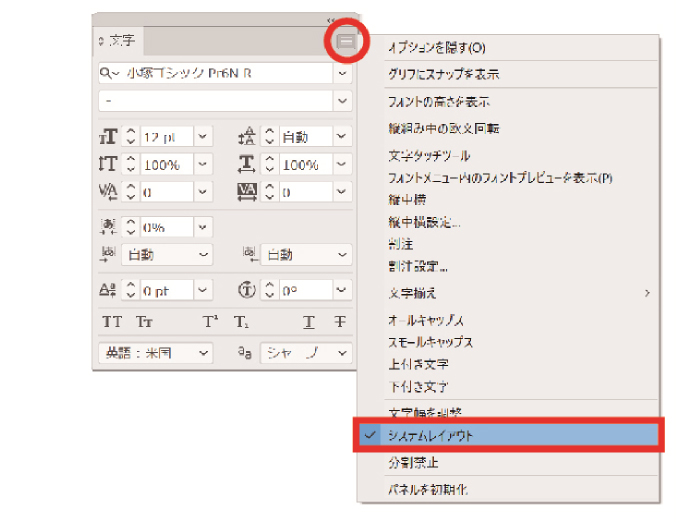
Task: Open the font size 12 pt dropdown
Action: point(202,136)
